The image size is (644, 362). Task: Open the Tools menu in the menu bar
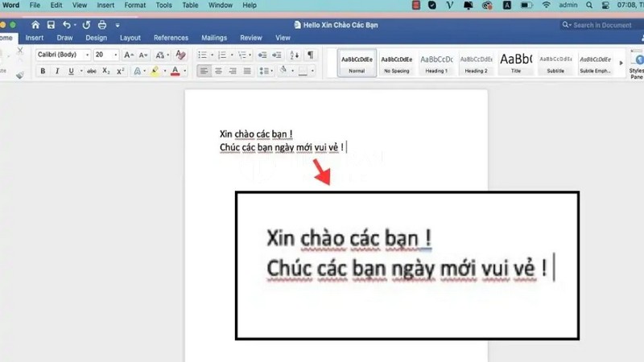tap(163, 6)
